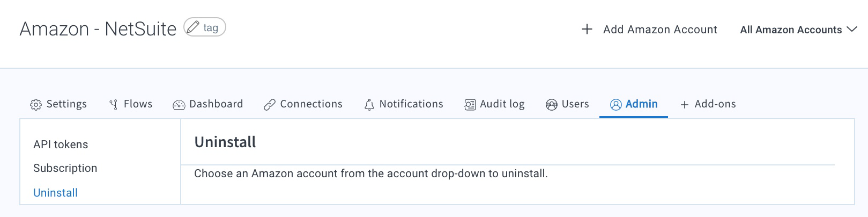This screenshot has width=868, height=217.
Task: Click the chevron beside All Amazon Accounts
Action: 852,30
